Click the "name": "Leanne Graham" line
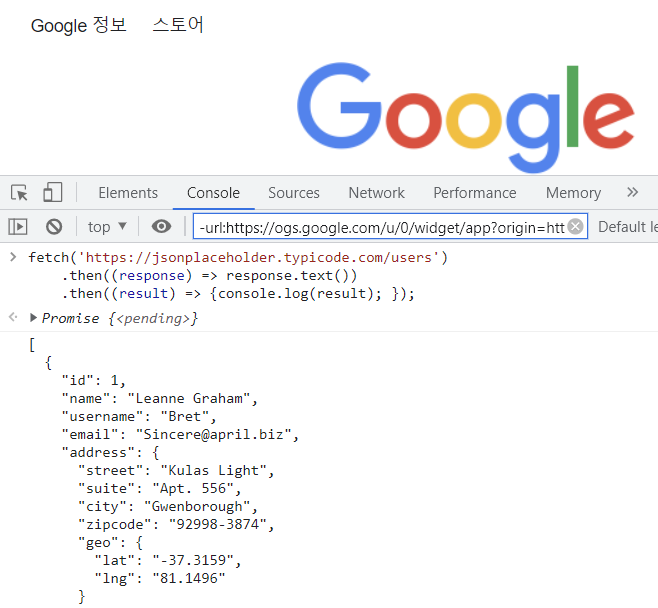The height and width of the screenshot is (608, 658). tap(159, 399)
